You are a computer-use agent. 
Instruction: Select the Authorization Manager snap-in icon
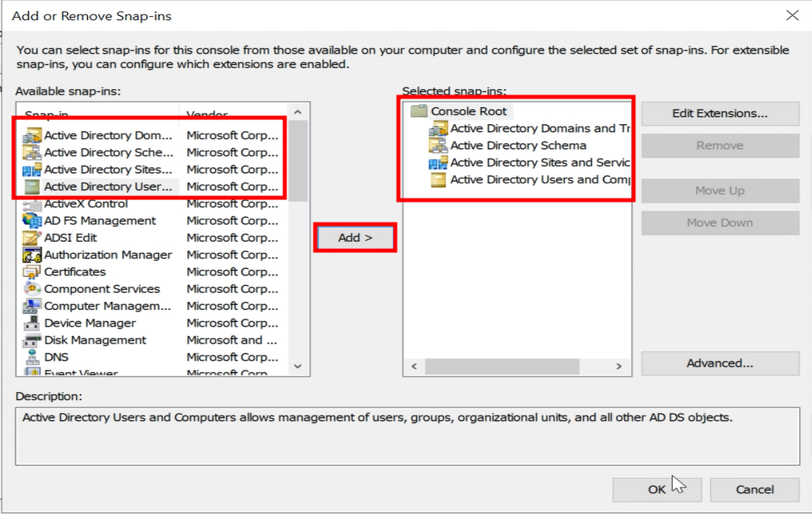32,255
